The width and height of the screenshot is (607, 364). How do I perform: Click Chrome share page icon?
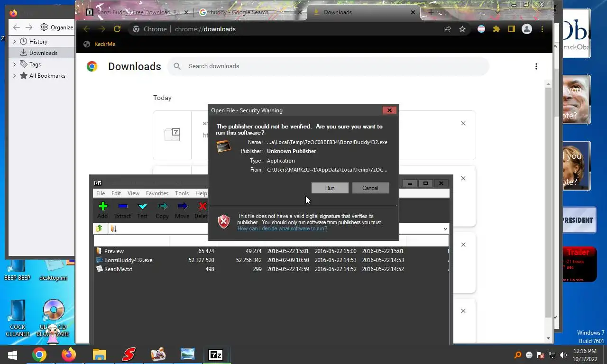(x=447, y=29)
